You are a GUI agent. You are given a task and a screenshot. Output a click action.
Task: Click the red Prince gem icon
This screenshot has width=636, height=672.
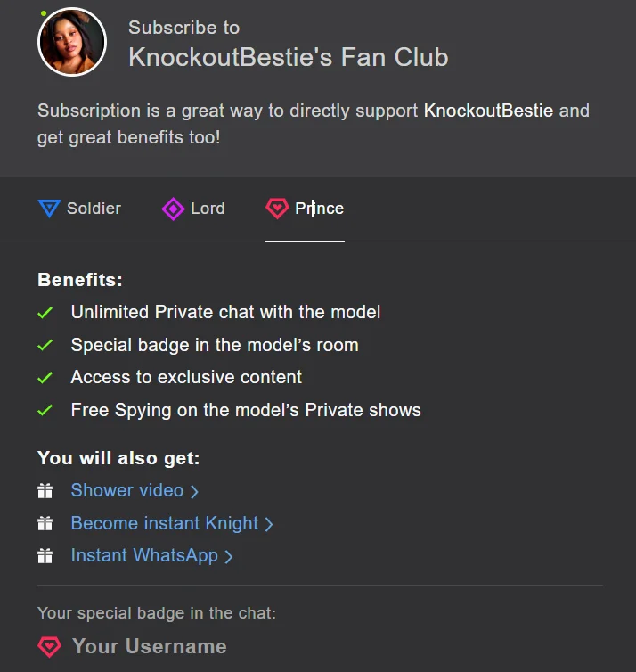coord(277,209)
